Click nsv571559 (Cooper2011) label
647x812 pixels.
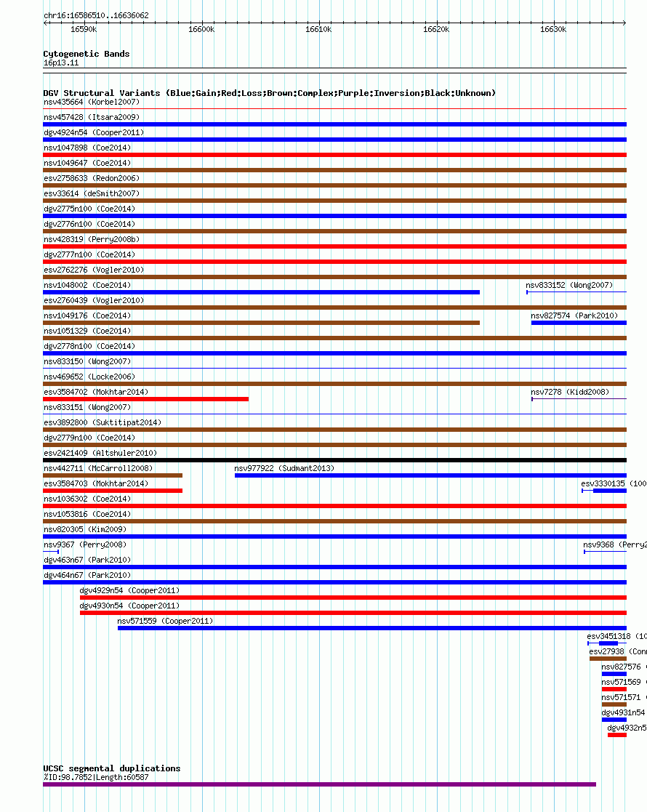165,622
